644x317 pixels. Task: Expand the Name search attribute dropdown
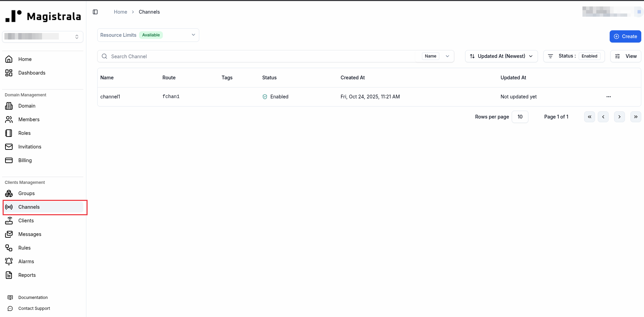447,56
